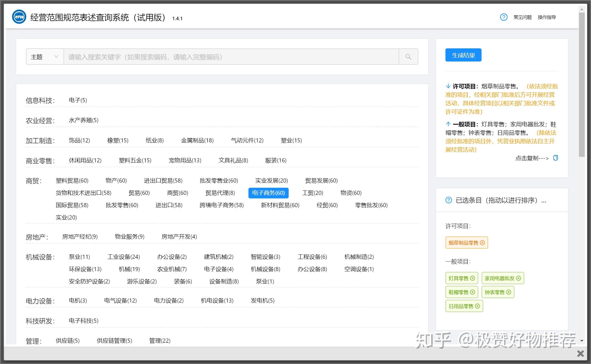Close the window with the X icon
591x364 pixels.
point(581,354)
